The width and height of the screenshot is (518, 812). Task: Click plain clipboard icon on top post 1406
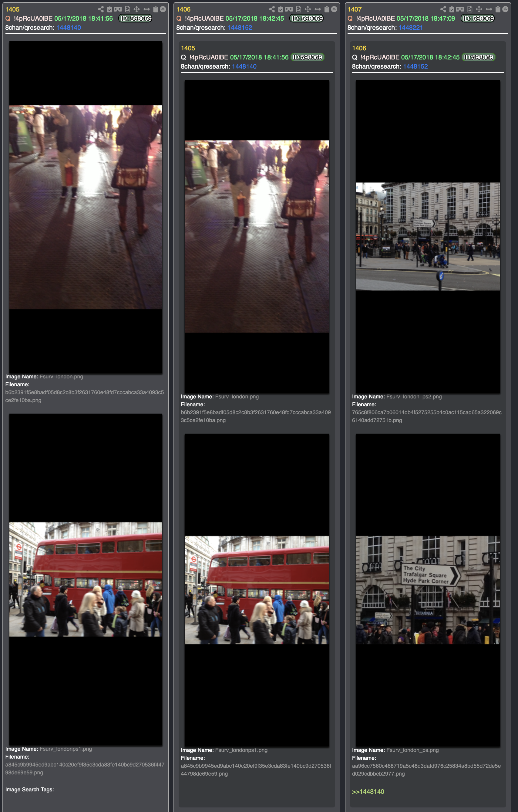point(327,9)
